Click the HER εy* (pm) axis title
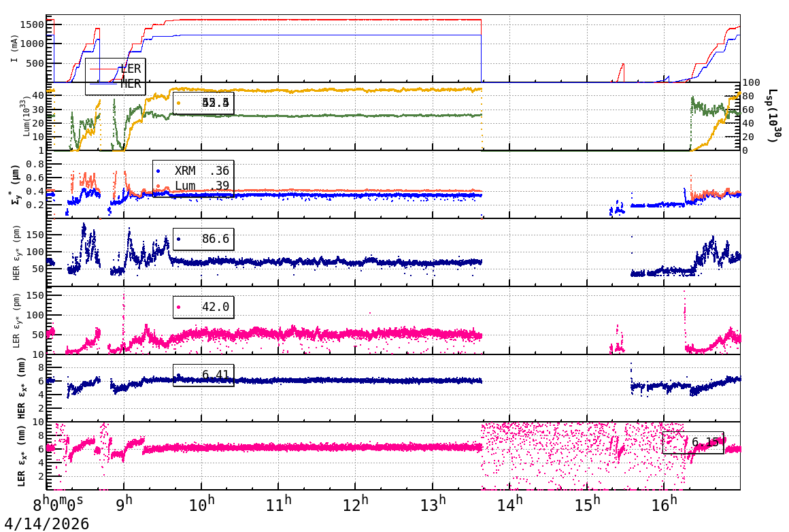Screen dimensions: 789x532 (16, 252)
